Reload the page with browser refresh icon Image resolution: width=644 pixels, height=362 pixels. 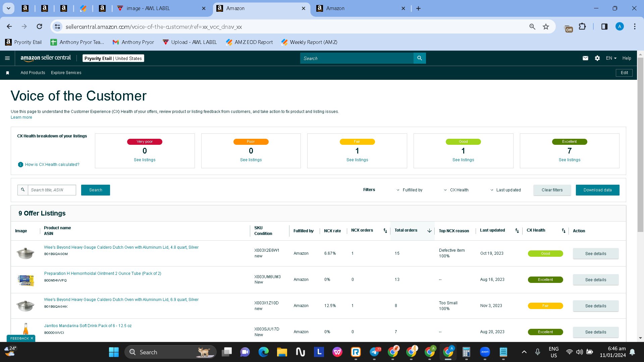[40, 26]
